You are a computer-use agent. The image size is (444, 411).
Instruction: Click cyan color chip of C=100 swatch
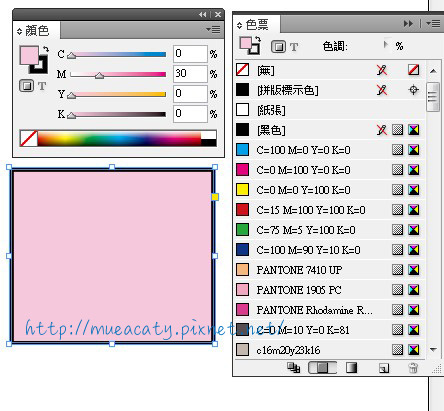pos(242,150)
